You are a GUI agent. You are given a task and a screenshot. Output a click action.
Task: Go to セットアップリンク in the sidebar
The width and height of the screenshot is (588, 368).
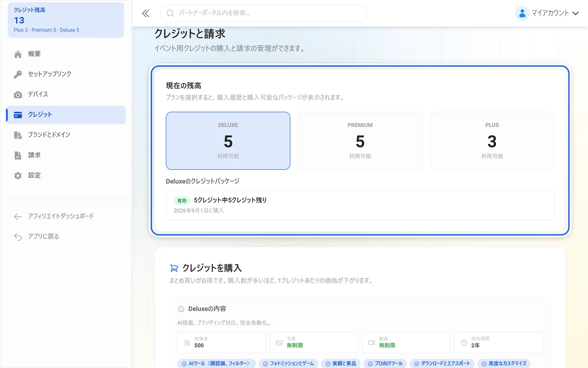coord(66,74)
